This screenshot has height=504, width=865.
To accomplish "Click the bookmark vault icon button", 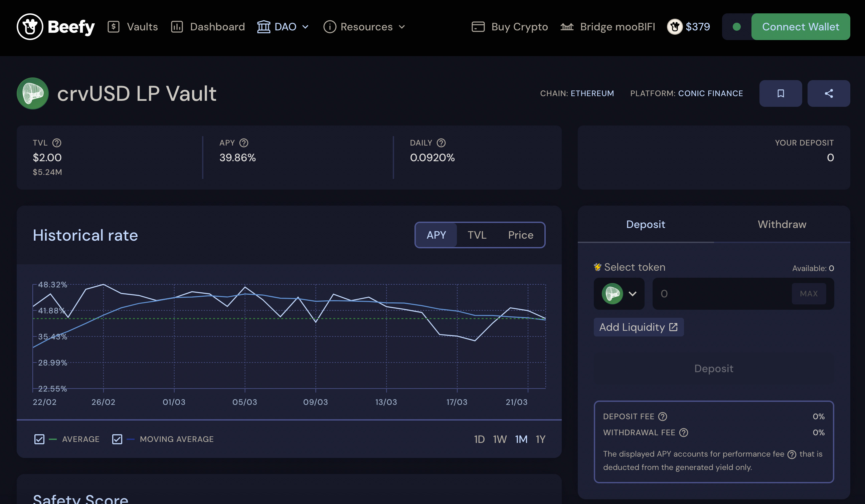I will (x=780, y=93).
